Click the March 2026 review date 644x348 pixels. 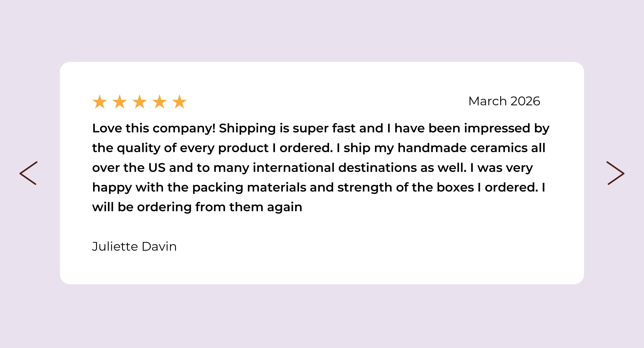pyautogui.click(x=504, y=101)
